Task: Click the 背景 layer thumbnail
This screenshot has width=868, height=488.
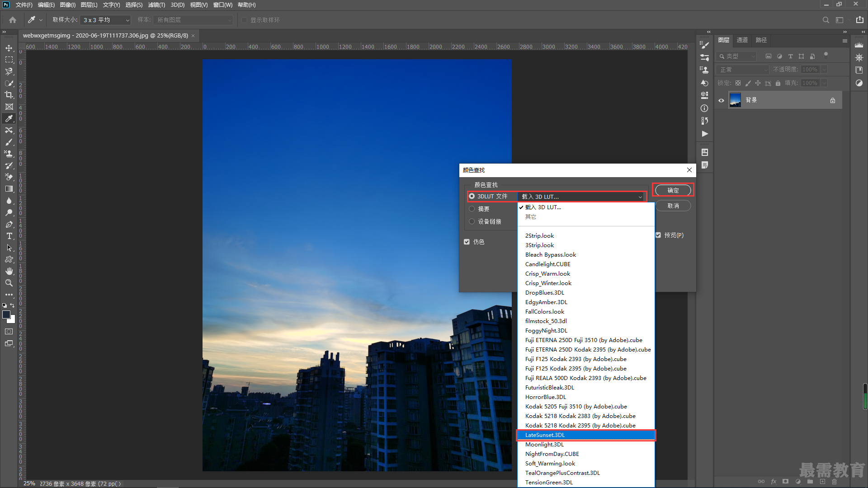Action: (x=736, y=100)
